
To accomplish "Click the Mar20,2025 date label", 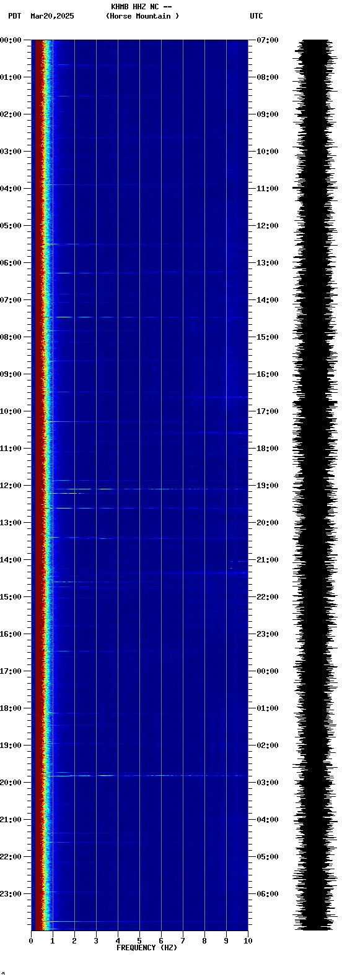I will coord(52,16).
